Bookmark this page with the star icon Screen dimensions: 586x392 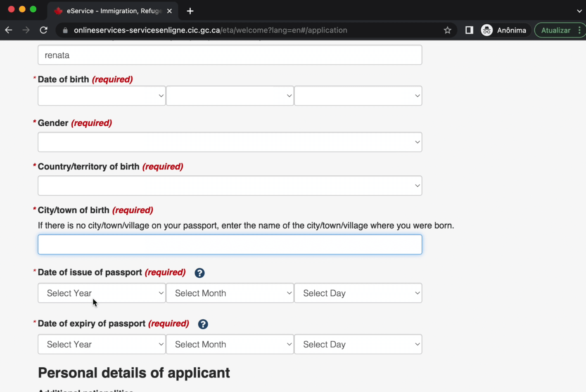coord(447,30)
